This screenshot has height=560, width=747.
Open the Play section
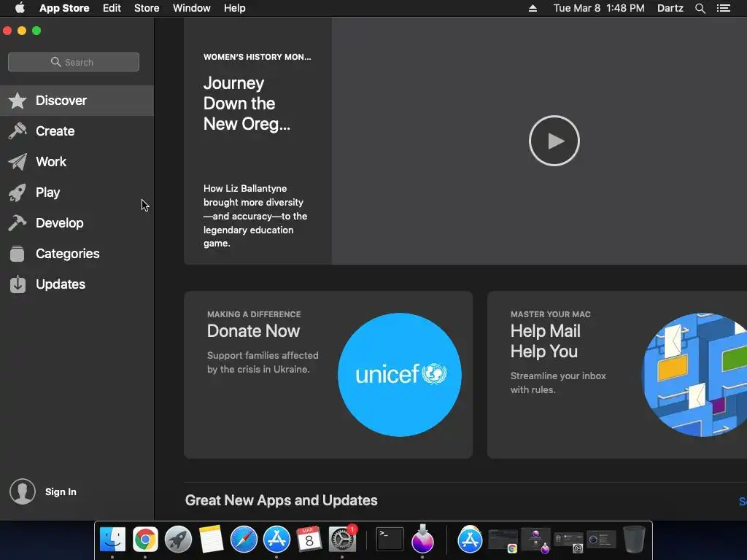77,192
